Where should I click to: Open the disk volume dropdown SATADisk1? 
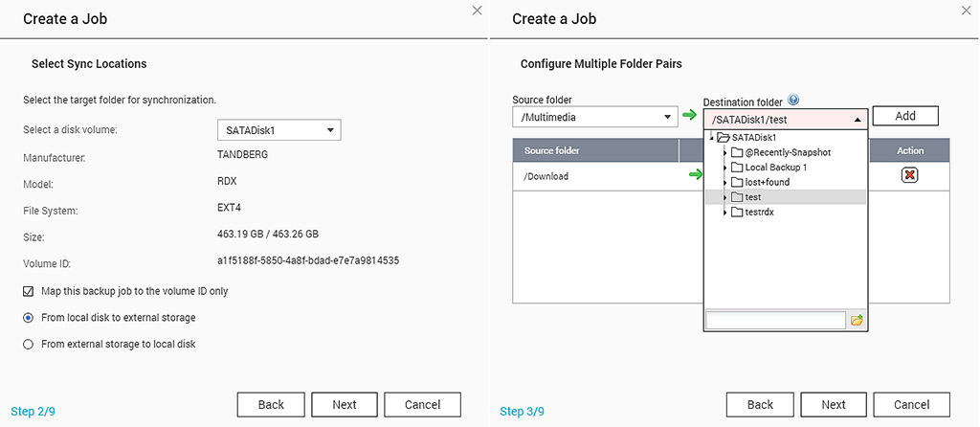pyautogui.click(x=278, y=130)
